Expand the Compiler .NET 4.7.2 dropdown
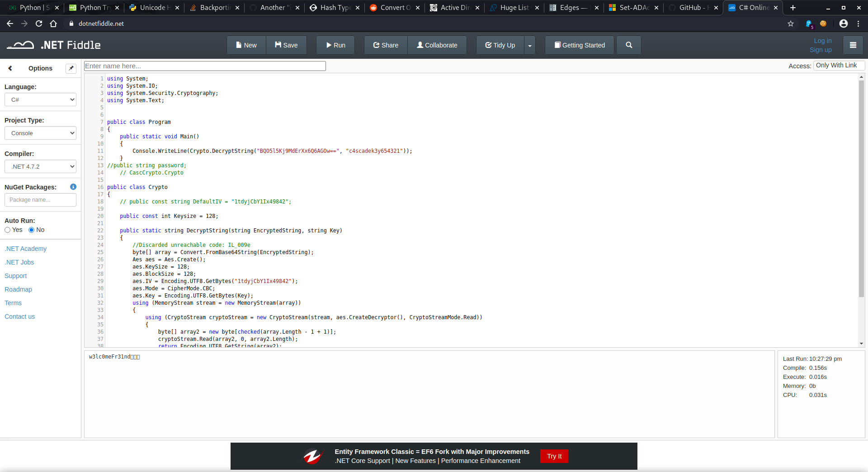 pos(40,166)
